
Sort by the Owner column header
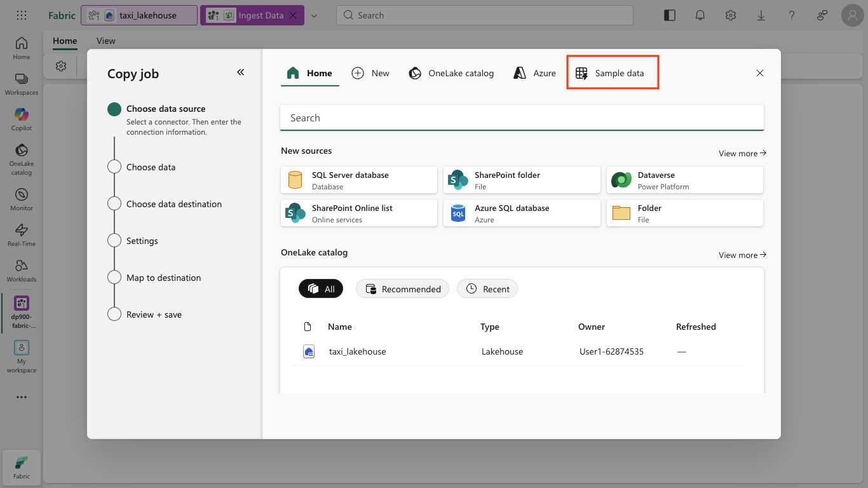[x=592, y=327]
